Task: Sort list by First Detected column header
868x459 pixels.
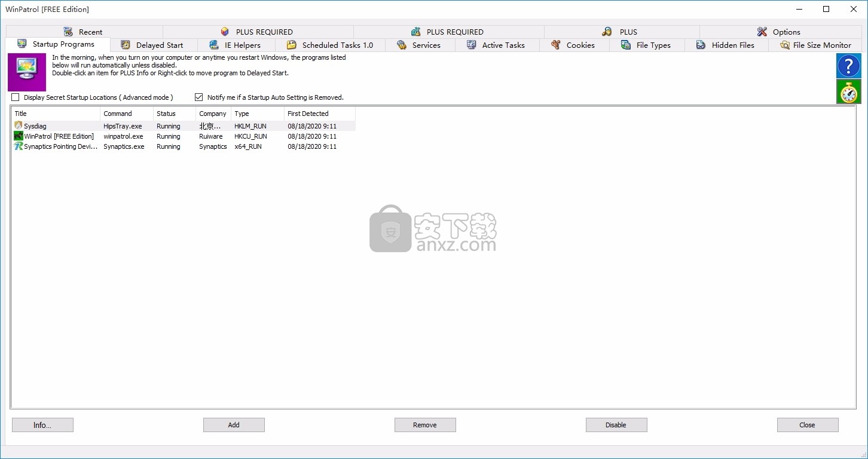Action: click(x=320, y=114)
